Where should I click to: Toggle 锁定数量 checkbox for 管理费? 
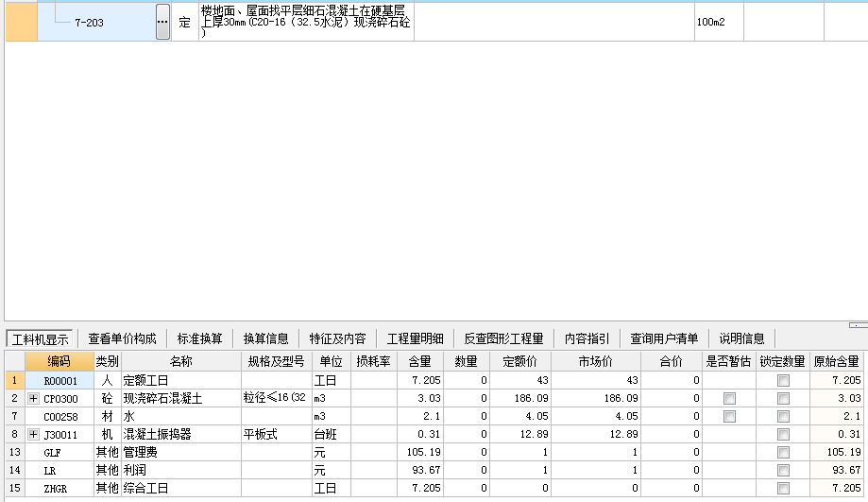pos(783,452)
